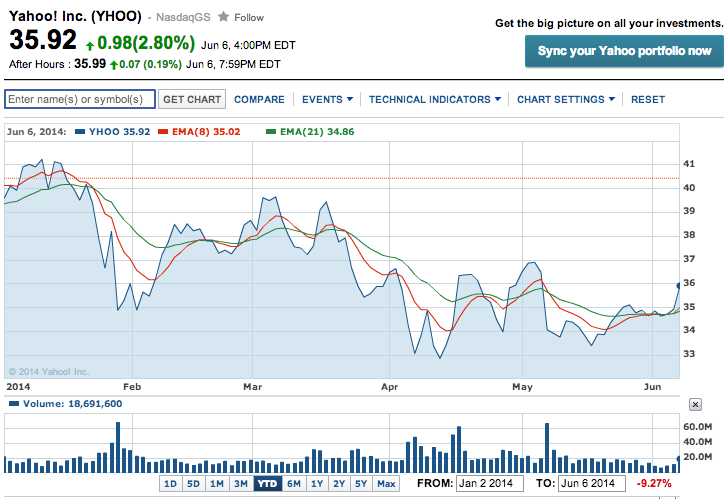Screen dimensions: 727x499
Task: Click the -9.27% change value
Action: click(x=654, y=484)
